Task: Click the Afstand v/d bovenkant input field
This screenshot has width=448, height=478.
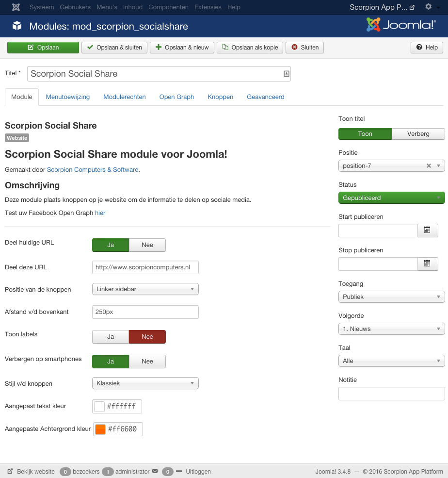Action: point(145,312)
